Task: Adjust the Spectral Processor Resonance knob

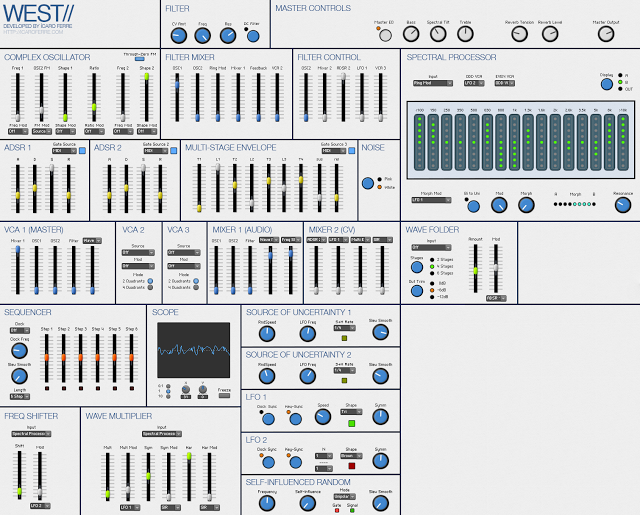Action: click(622, 205)
